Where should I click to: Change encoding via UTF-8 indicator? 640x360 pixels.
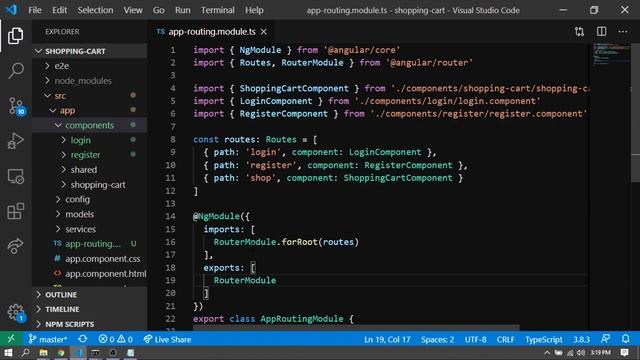[x=476, y=339]
